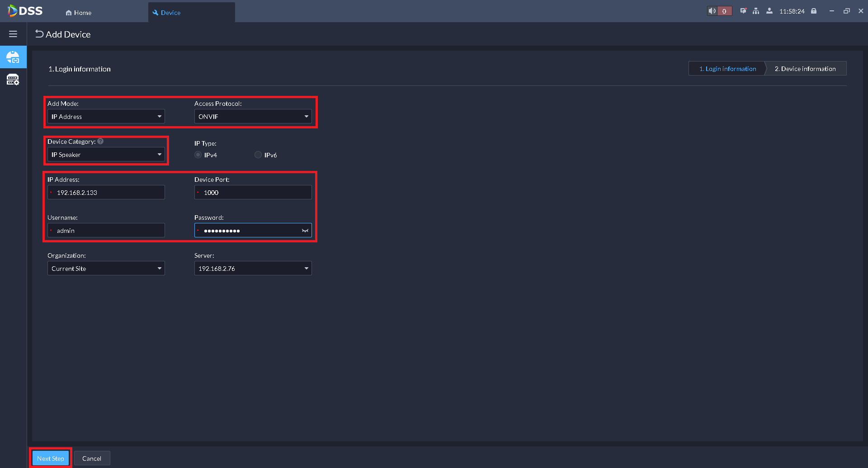Image resolution: width=868 pixels, height=468 pixels.
Task: Click the Password input field
Action: click(x=253, y=230)
